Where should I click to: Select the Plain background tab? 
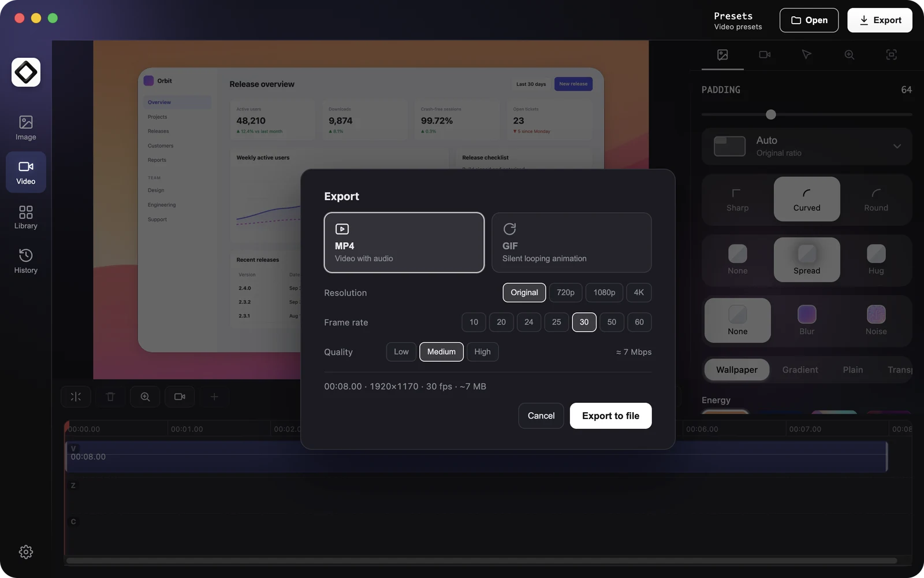point(852,370)
